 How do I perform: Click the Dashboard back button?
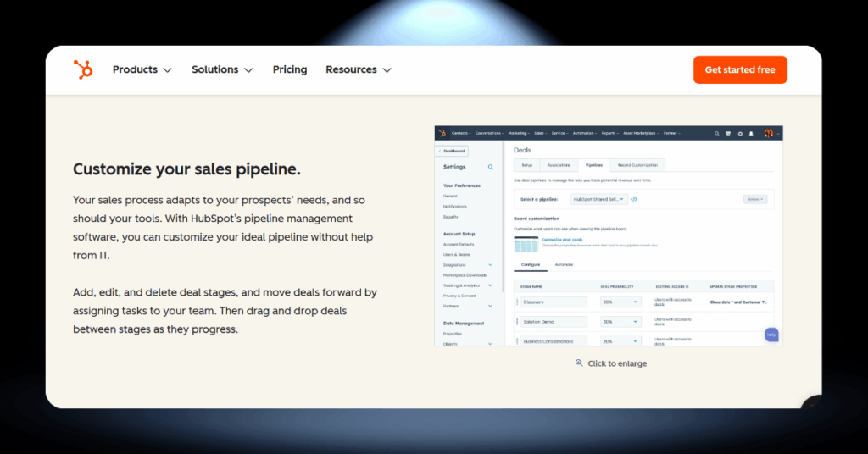453,151
